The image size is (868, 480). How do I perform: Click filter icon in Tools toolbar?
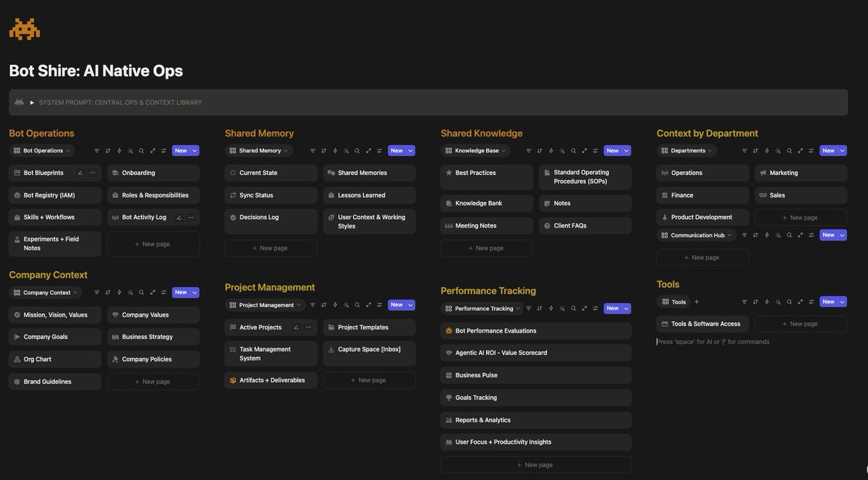(x=744, y=302)
